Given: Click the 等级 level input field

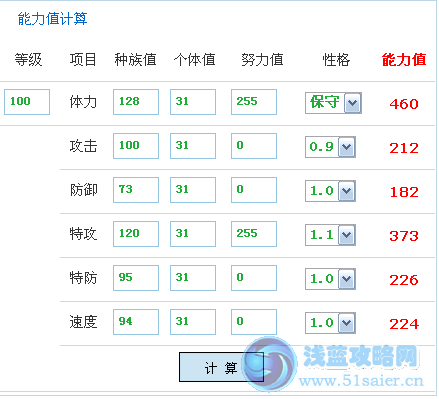Looking at the screenshot, I should (27, 102).
